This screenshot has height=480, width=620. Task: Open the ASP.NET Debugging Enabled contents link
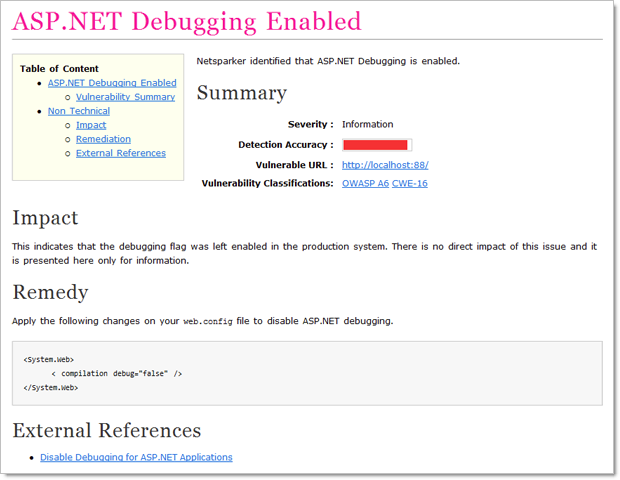point(112,83)
